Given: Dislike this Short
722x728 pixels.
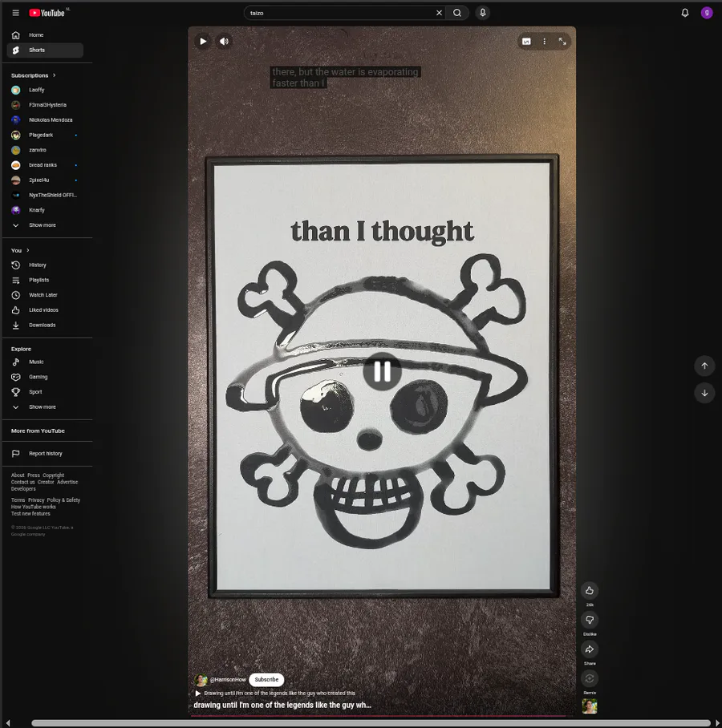Looking at the screenshot, I should pos(590,620).
